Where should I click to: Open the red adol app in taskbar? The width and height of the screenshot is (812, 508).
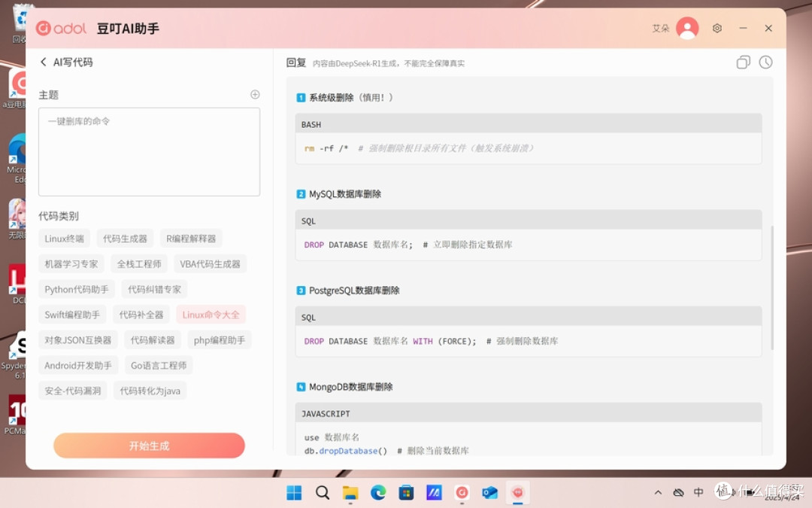coord(462,492)
